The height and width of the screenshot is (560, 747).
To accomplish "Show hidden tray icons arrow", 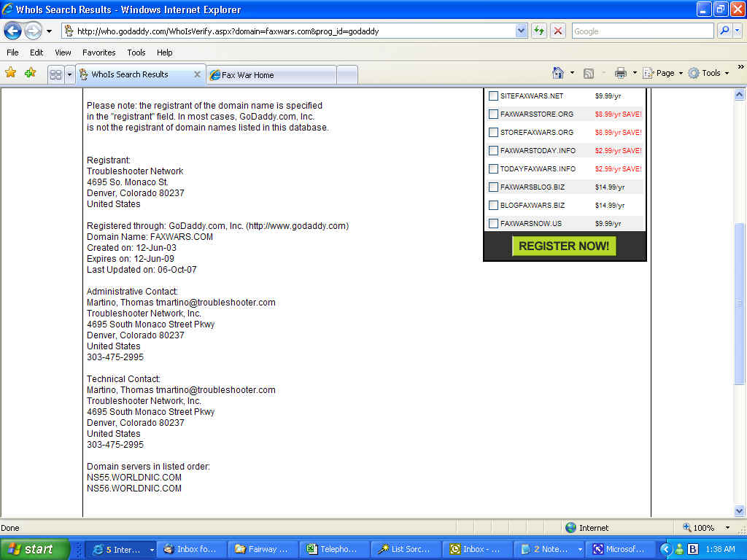I will [x=665, y=550].
